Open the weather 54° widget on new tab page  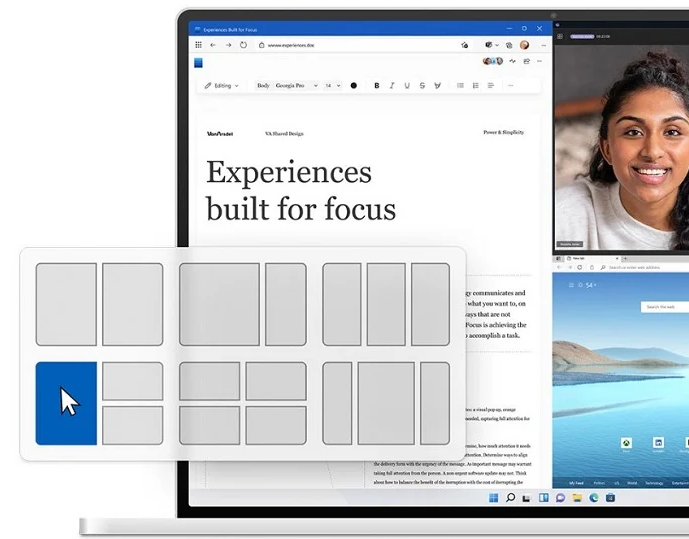[x=588, y=285]
